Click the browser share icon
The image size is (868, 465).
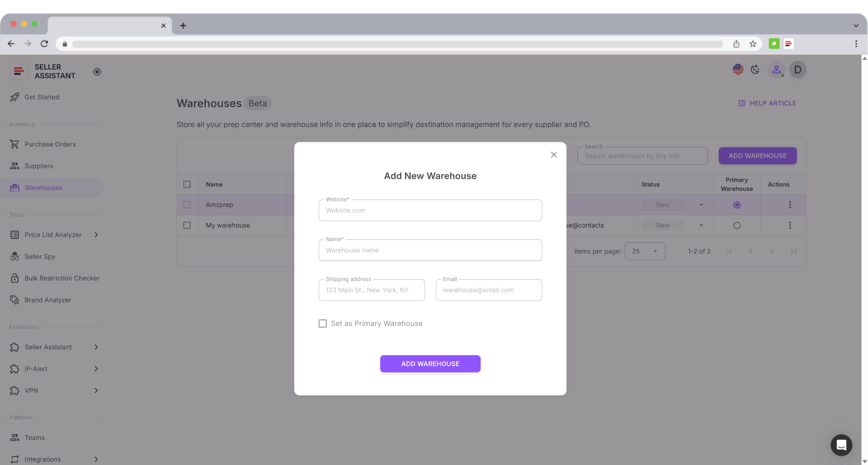click(736, 44)
